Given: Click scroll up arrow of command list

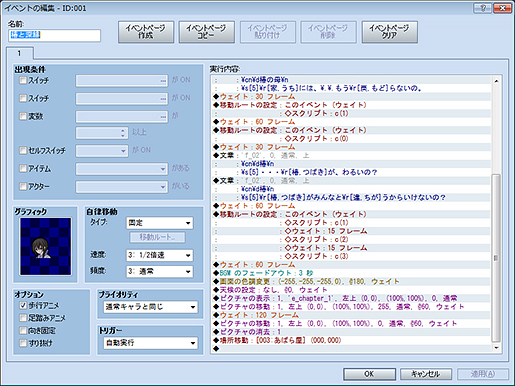Looking at the screenshot, I should pos(496,81).
